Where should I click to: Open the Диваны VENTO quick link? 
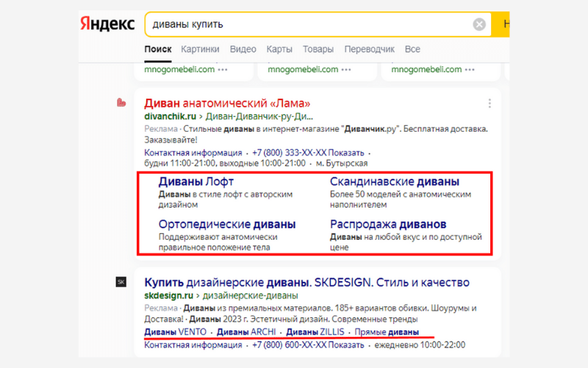[176, 332]
